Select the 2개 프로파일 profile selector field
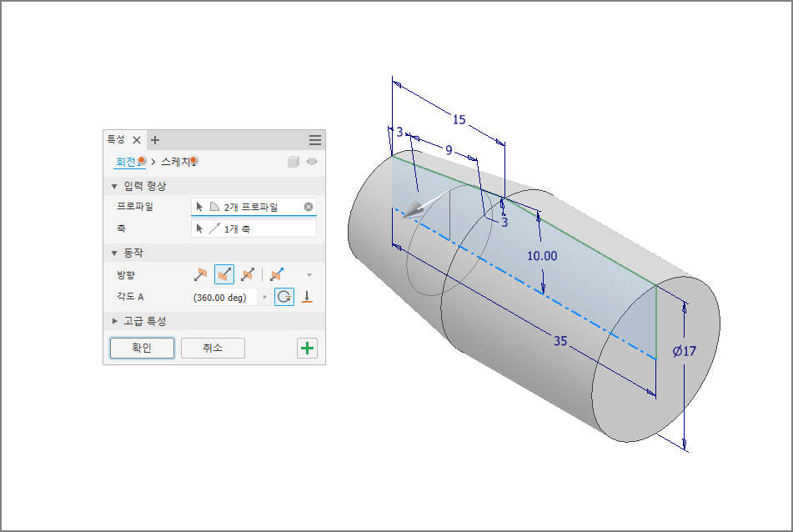793x532 pixels. tap(253, 207)
